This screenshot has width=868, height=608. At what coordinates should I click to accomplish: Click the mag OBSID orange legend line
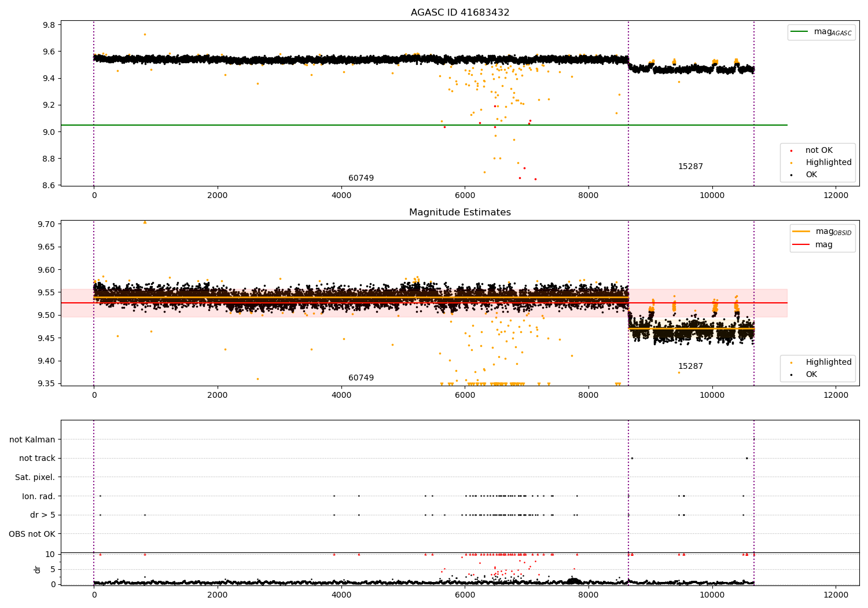click(x=801, y=232)
